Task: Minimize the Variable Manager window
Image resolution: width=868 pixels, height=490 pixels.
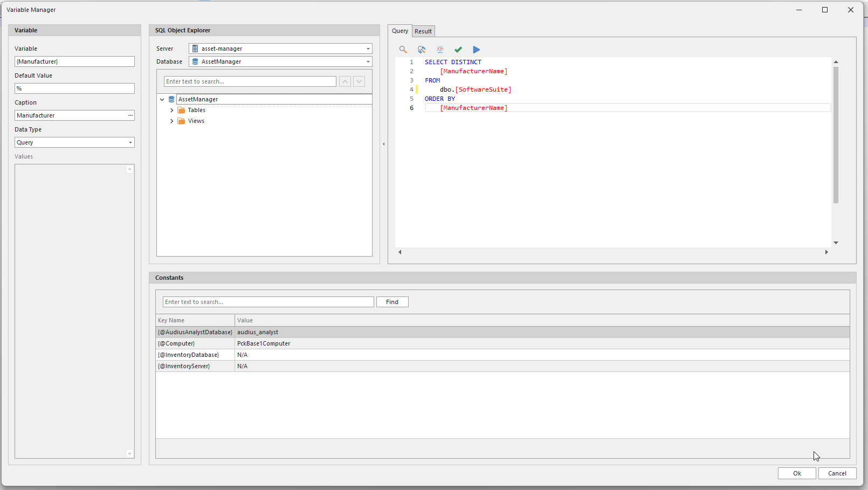Action: coord(799,10)
